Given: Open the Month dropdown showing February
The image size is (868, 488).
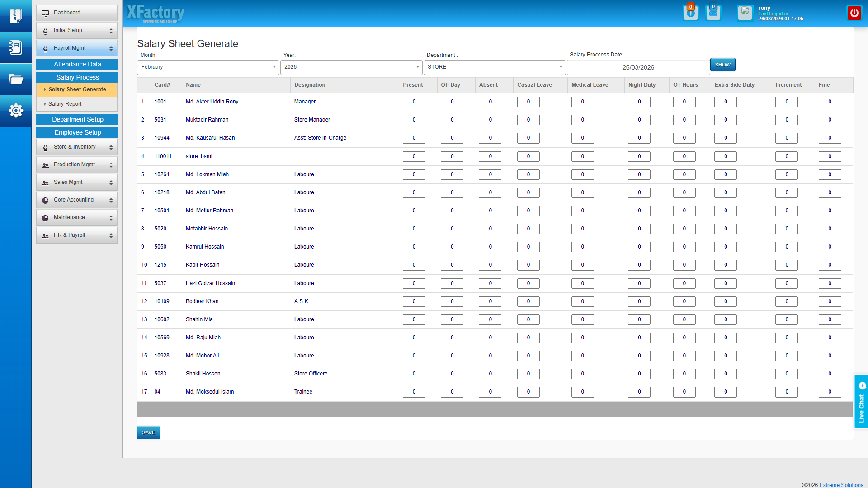Looking at the screenshot, I should pos(208,67).
